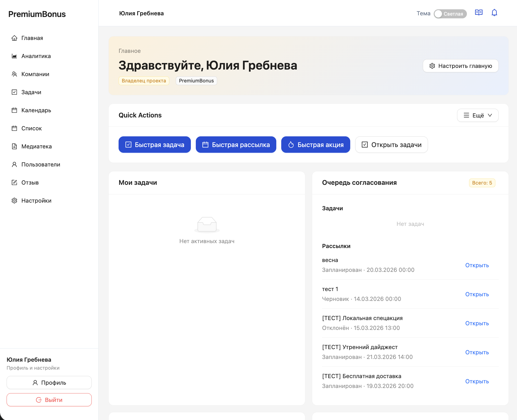Image resolution: width=517 pixels, height=420 pixels.
Task: Click the Отзыв edit icon in sidebar
Action: tap(14, 183)
